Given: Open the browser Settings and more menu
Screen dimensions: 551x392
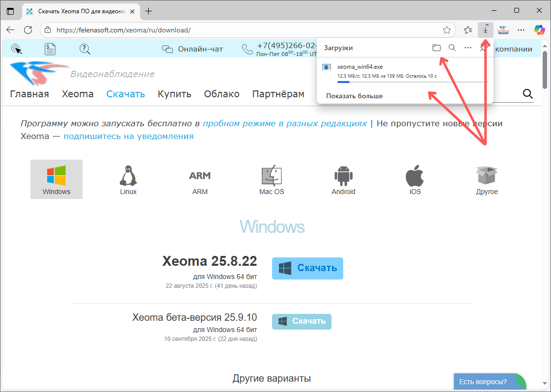Looking at the screenshot, I should click(x=521, y=30).
